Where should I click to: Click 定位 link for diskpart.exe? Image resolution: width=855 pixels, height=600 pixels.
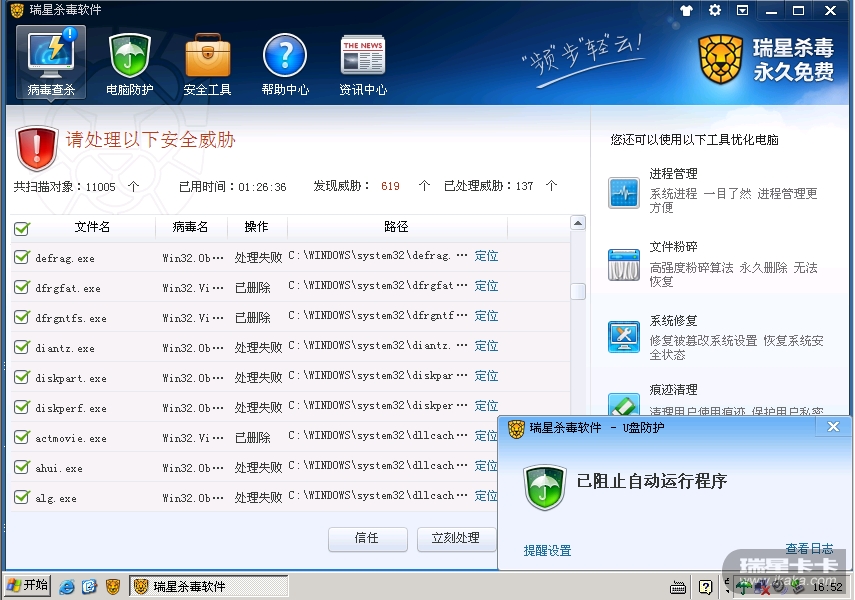[486, 376]
